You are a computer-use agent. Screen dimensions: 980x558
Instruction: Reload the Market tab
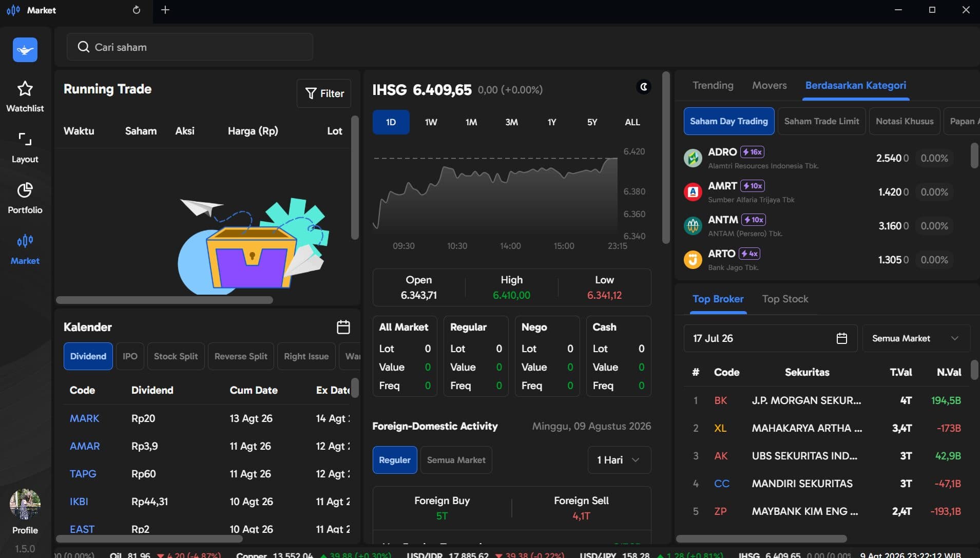pyautogui.click(x=137, y=10)
